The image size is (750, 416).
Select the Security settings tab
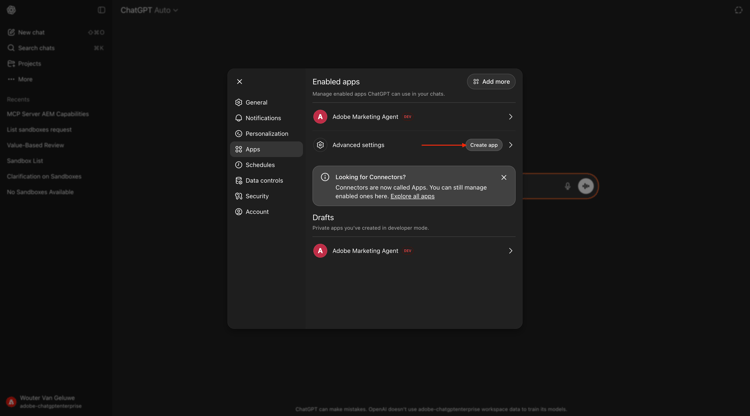pyautogui.click(x=266, y=196)
